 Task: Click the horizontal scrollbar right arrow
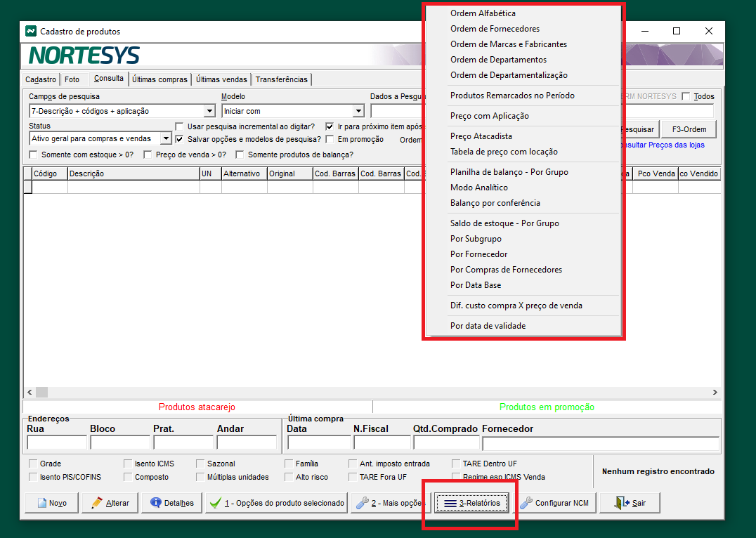click(x=715, y=392)
